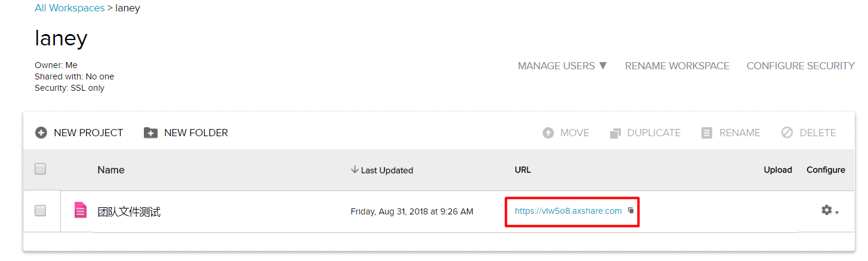Viewport: 868px width, 261px height.
Task: Click the New Project plus icon
Action: 41,133
